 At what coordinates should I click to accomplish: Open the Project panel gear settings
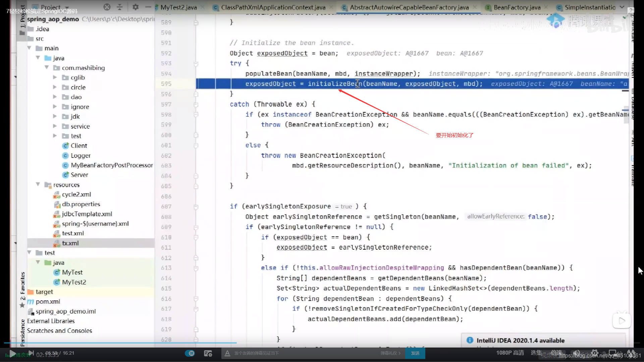click(x=136, y=7)
